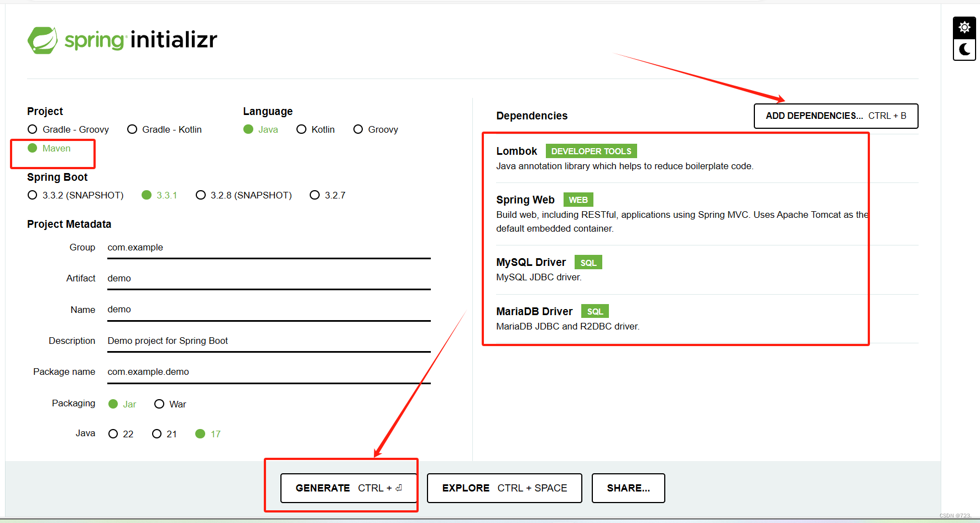Select Spring Boot 3.3.2 (SNAPSHOT)

pyautogui.click(x=76, y=195)
